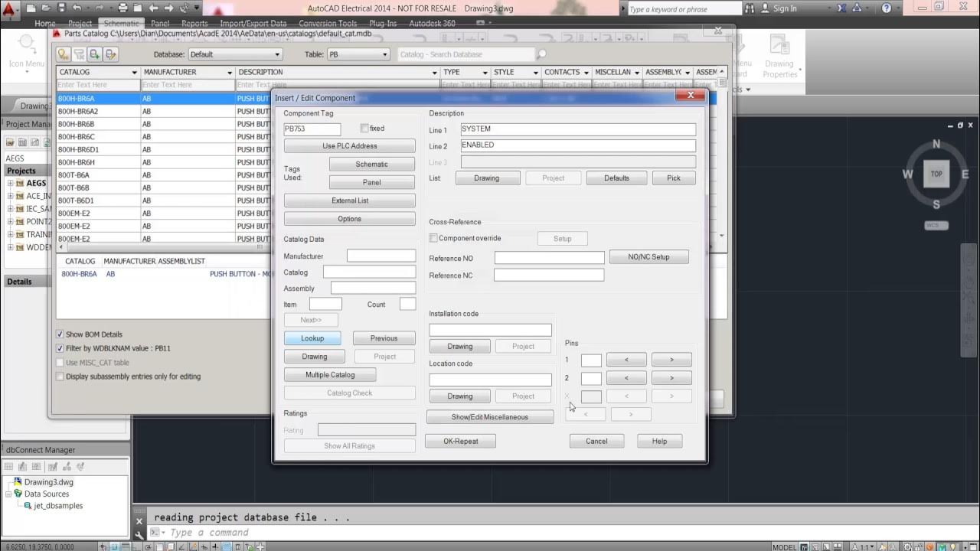Open the Table PB dropdown

click(x=358, y=54)
